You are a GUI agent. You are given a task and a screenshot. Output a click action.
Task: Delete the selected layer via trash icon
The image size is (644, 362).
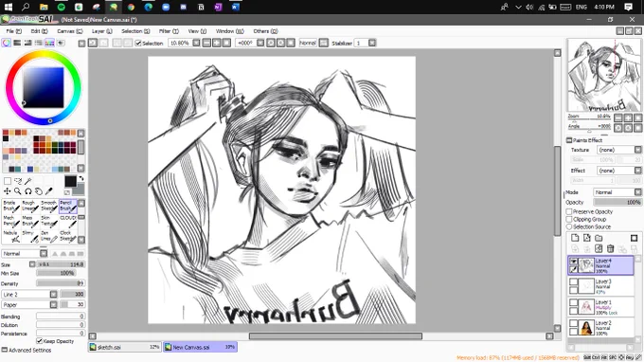click(610, 248)
